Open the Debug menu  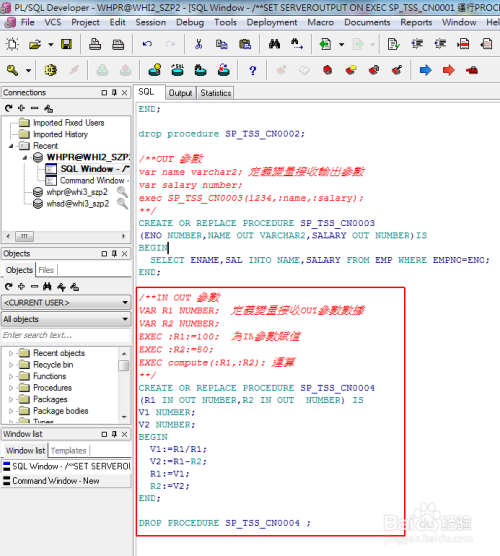pos(190,22)
